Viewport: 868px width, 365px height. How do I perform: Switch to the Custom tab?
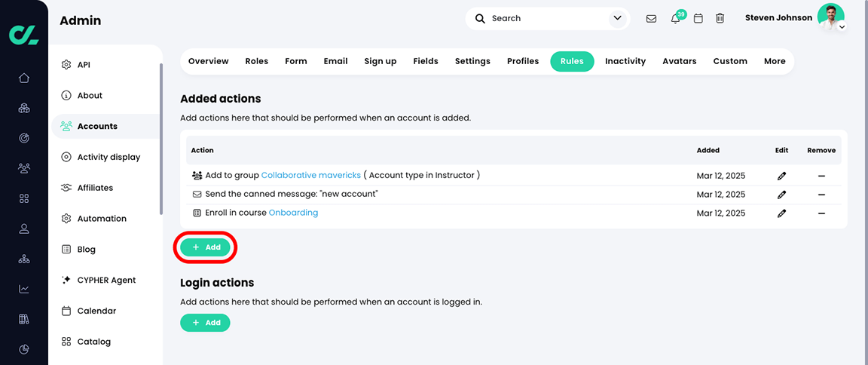tap(730, 62)
